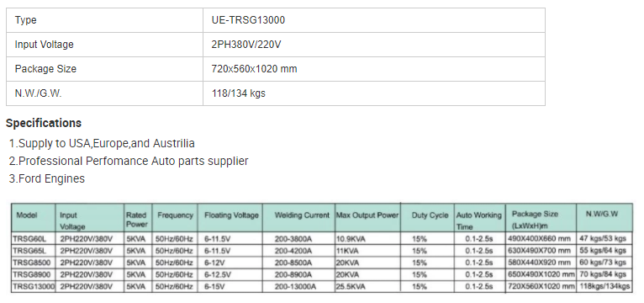
Task: Click the Floating Voltage column header
Action: (x=232, y=215)
